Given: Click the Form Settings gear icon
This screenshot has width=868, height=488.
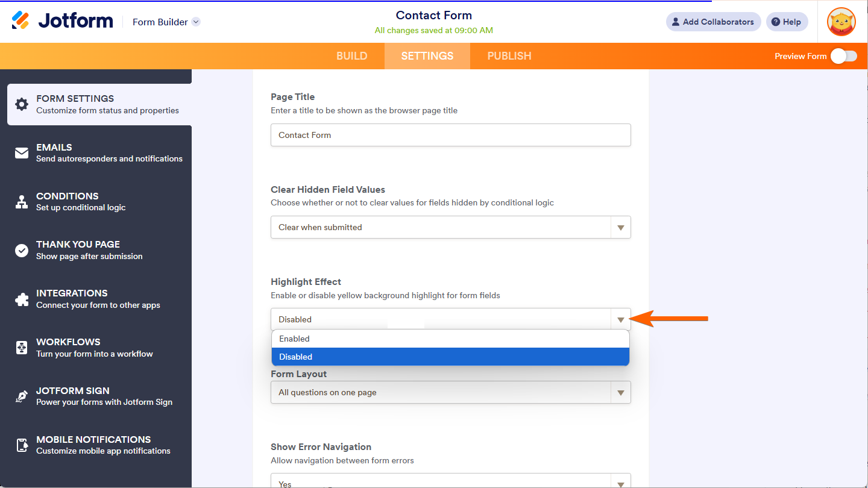Looking at the screenshot, I should [x=22, y=104].
